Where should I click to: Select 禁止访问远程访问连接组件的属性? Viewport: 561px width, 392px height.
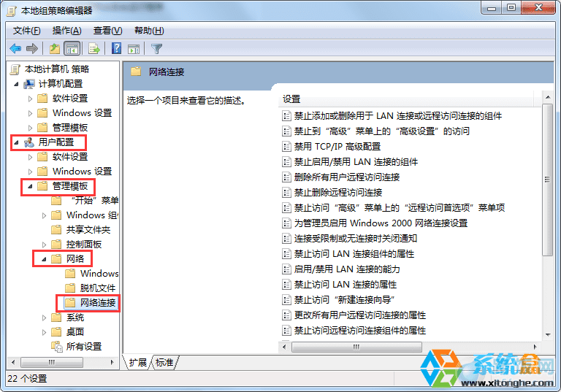pos(359,331)
